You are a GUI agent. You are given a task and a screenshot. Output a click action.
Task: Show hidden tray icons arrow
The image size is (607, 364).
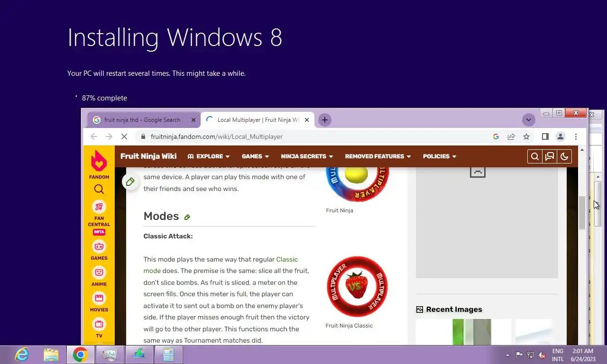pos(508,355)
